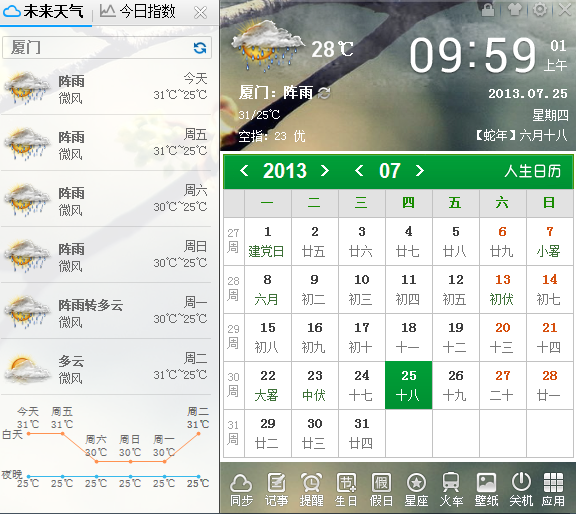Click the large weather icon beside 28℃

(x=268, y=46)
